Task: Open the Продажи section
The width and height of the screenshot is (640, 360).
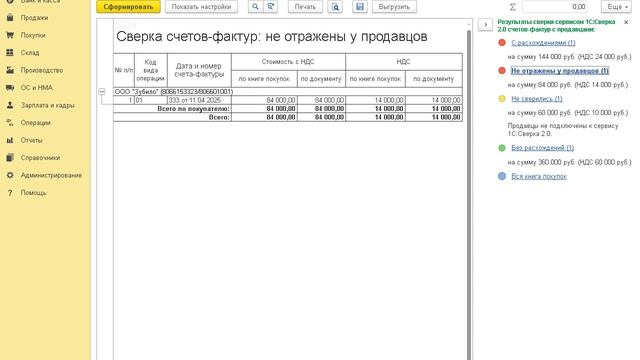Action: (34, 18)
